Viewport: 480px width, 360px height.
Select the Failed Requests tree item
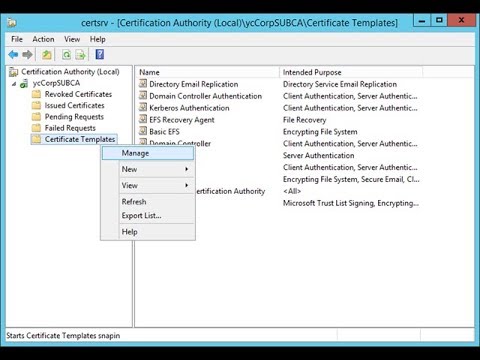(70, 128)
